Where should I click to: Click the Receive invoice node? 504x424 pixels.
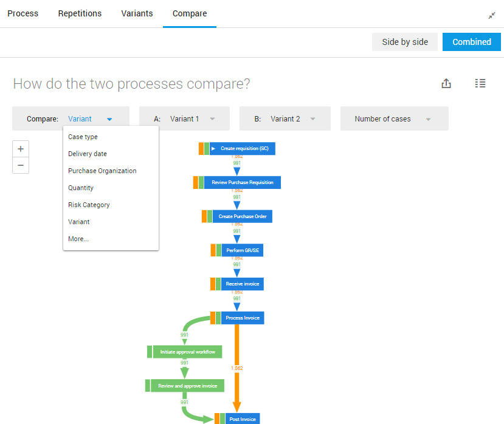(x=243, y=284)
